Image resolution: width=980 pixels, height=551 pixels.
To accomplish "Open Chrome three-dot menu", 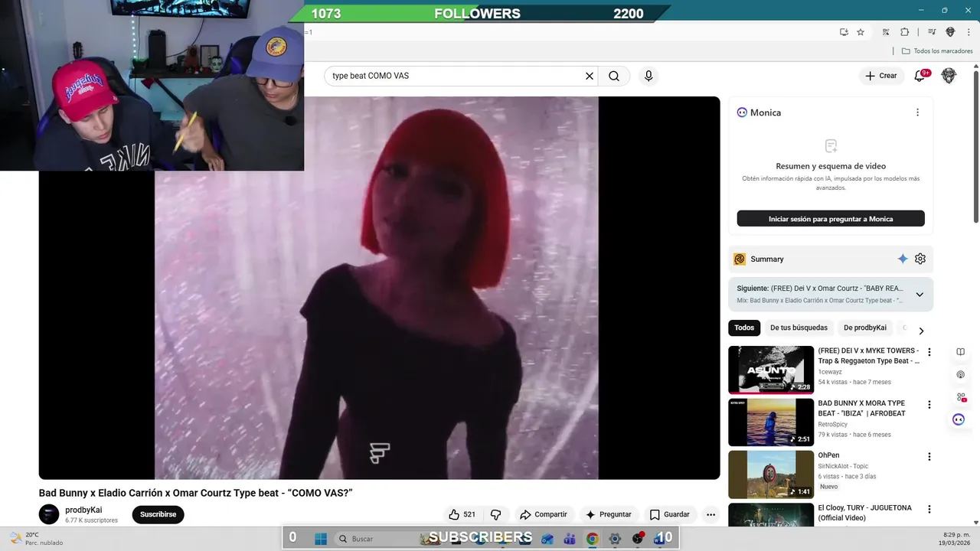I will pyautogui.click(x=968, y=32).
